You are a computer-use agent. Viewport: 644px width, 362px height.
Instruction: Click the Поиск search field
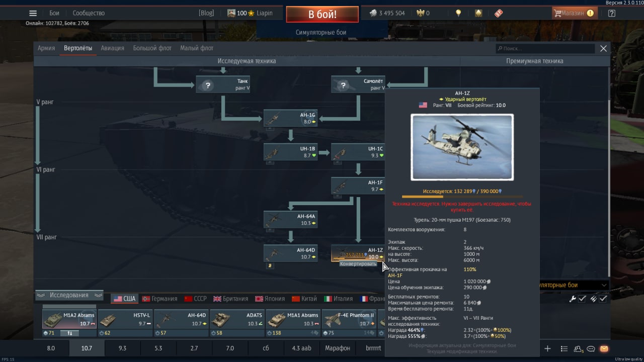(x=545, y=48)
